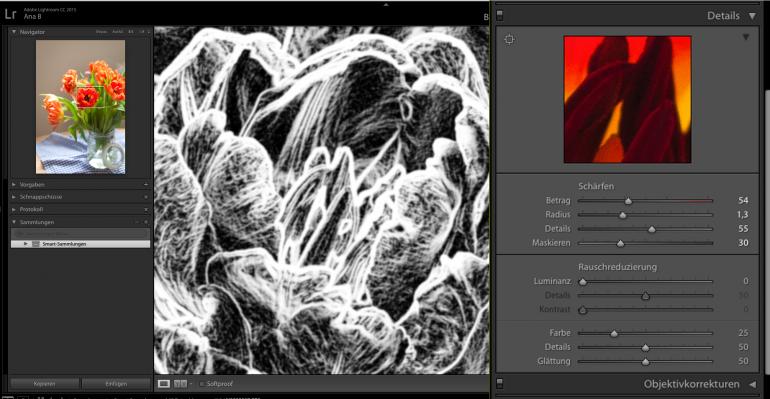
Task: Expand the Objektivkorrekturen panel
Action: [x=752, y=384]
